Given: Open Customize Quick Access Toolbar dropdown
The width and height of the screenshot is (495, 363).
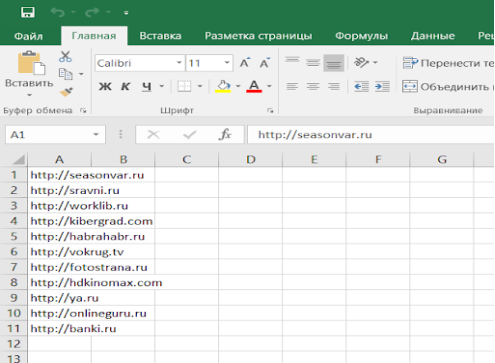Looking at the screenshot, I should pyautogui.click(x=126, y=13).
